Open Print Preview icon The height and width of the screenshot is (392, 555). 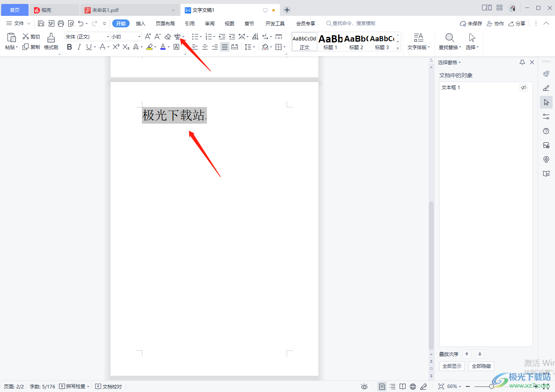(x=71, y=23)
